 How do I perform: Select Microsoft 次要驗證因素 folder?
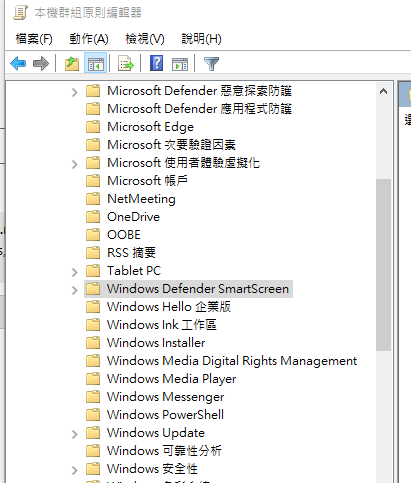tap(171, 145)
